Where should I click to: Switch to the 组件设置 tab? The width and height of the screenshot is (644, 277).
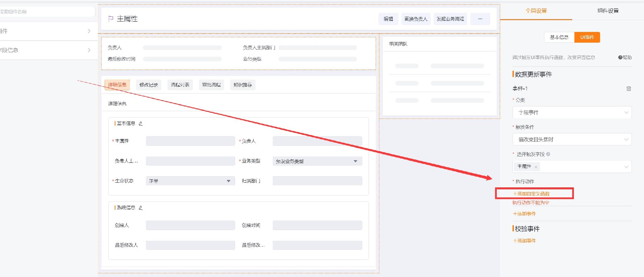tap(608, 11)
